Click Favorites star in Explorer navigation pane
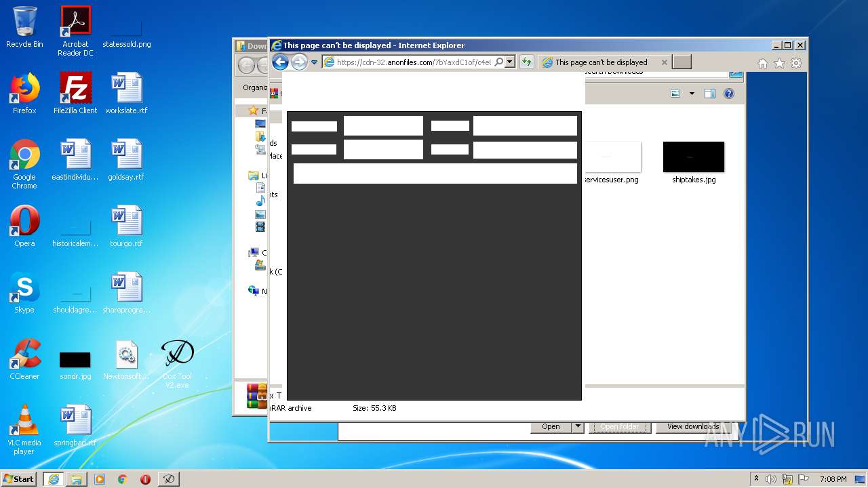Screen dimensions: 868x488 point(253,110)
